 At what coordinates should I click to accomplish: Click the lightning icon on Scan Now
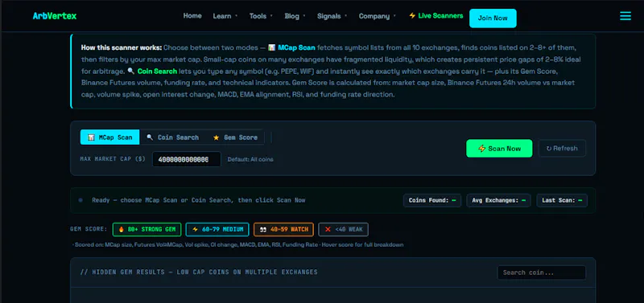pyautogui.click(x=481, y=149)
